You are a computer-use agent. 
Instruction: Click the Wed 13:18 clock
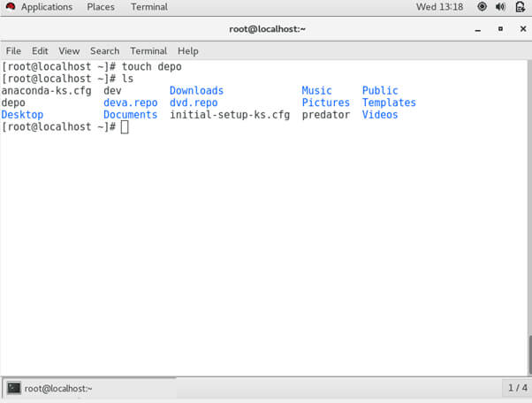(439, 7)
